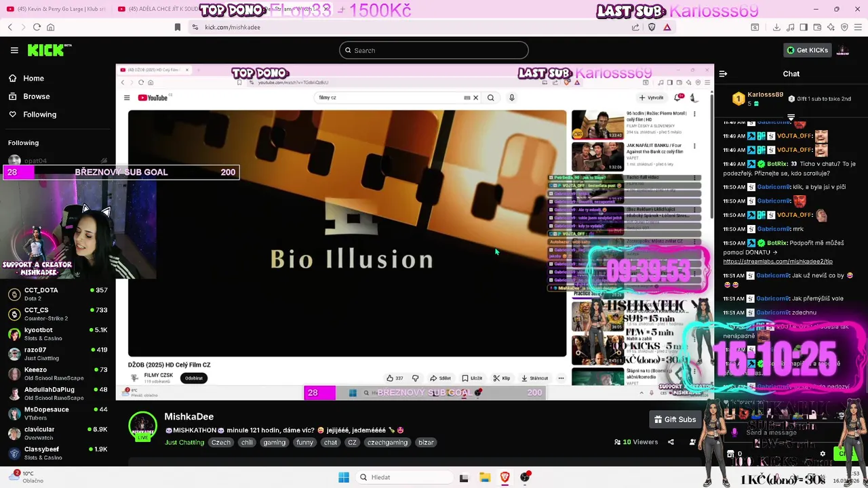
Task: Click the stream video player
Action: tap(414, 230)
